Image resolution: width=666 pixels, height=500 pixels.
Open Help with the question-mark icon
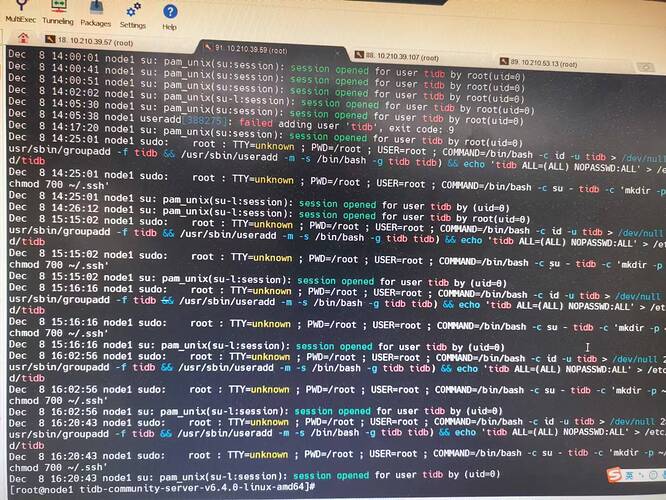tap(169, 17)
